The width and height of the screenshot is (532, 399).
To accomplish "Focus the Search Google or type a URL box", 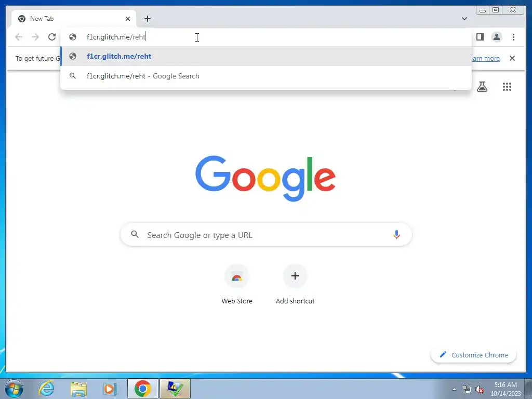I will (266, 234).
